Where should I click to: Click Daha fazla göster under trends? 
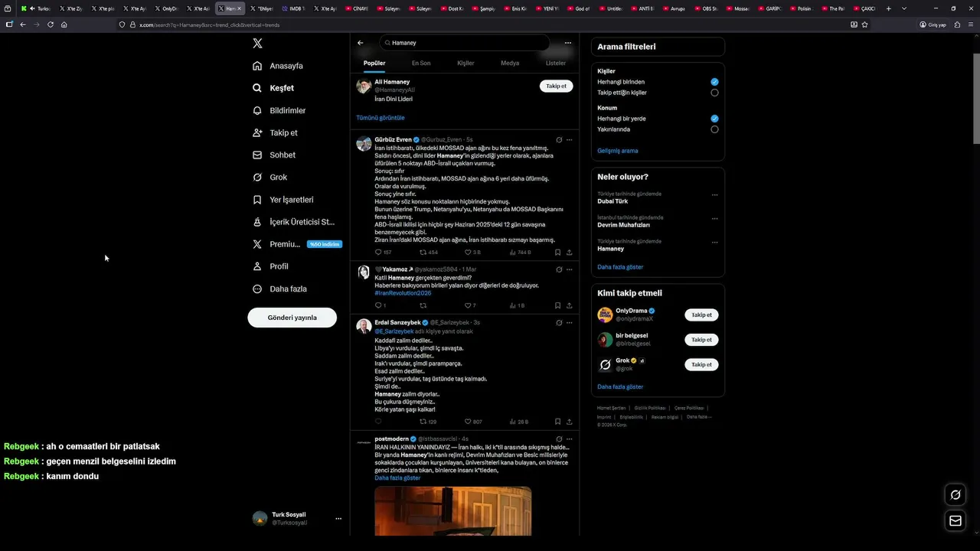pos(620,267)
